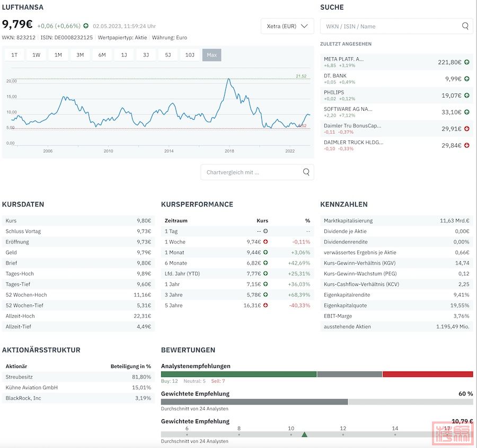Click the green arrow icon for META PLATF.
Screen dimensions: 477x448
pos(466,62)
